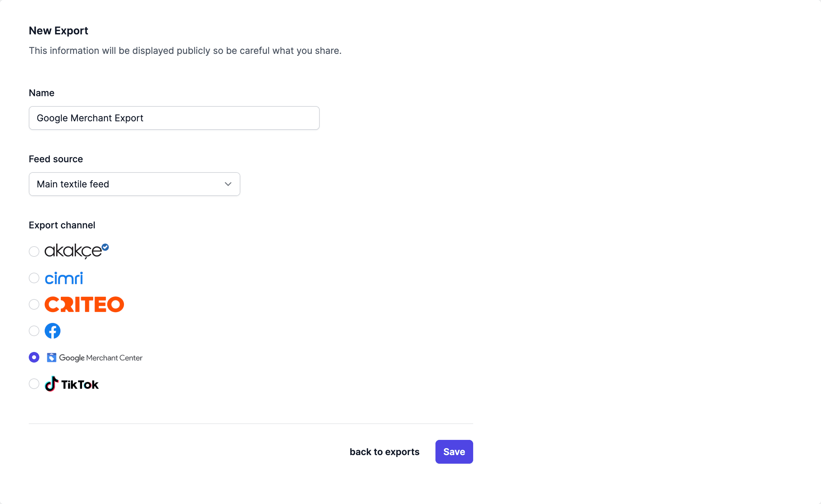Screen dimensions: 821x504
Task: Go back to exports
Action: [384, 452]
